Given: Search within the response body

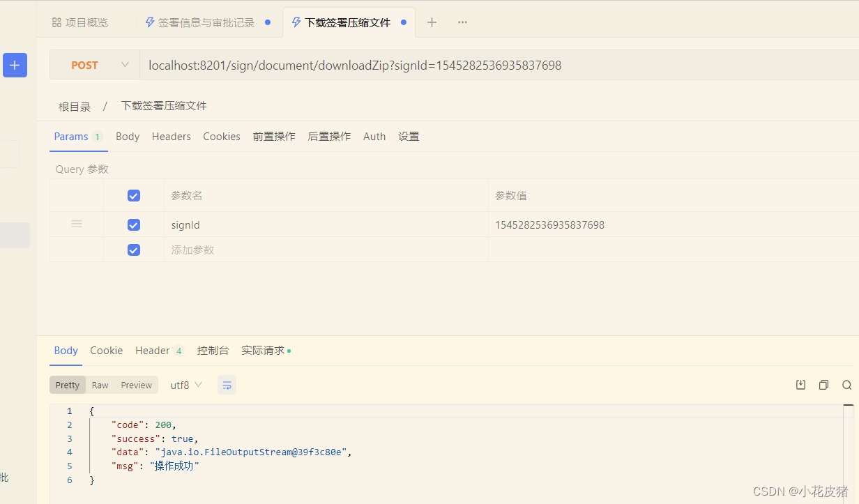Looking at the screenshot, I should click(x=846, y=385).
